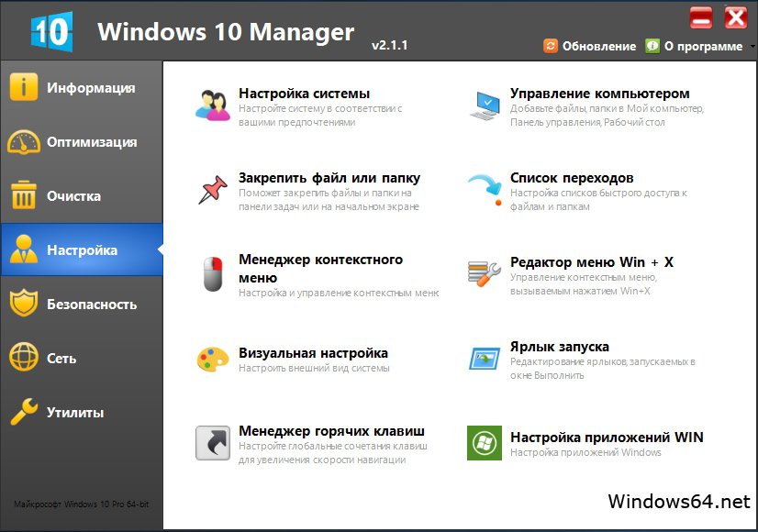Screen dimensions: 758x532
Task: Click description 'Настроить внешний вид системы'
Action: [314, 368]
